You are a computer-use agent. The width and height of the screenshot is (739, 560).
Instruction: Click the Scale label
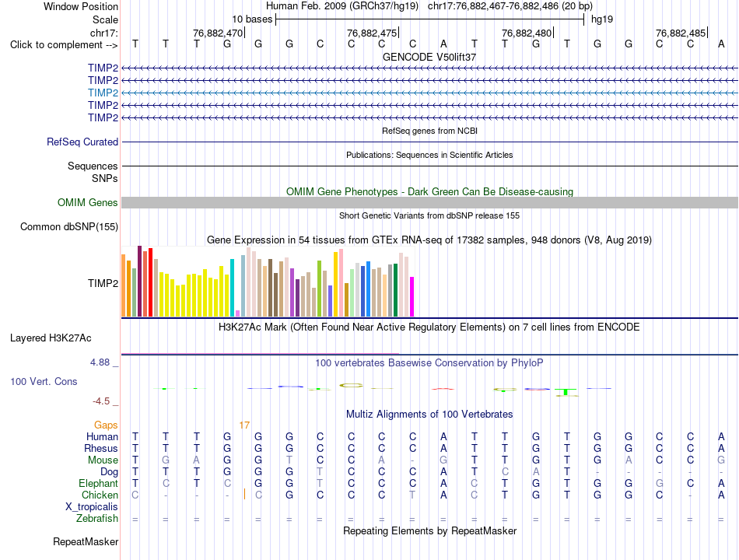click(105, 19)
